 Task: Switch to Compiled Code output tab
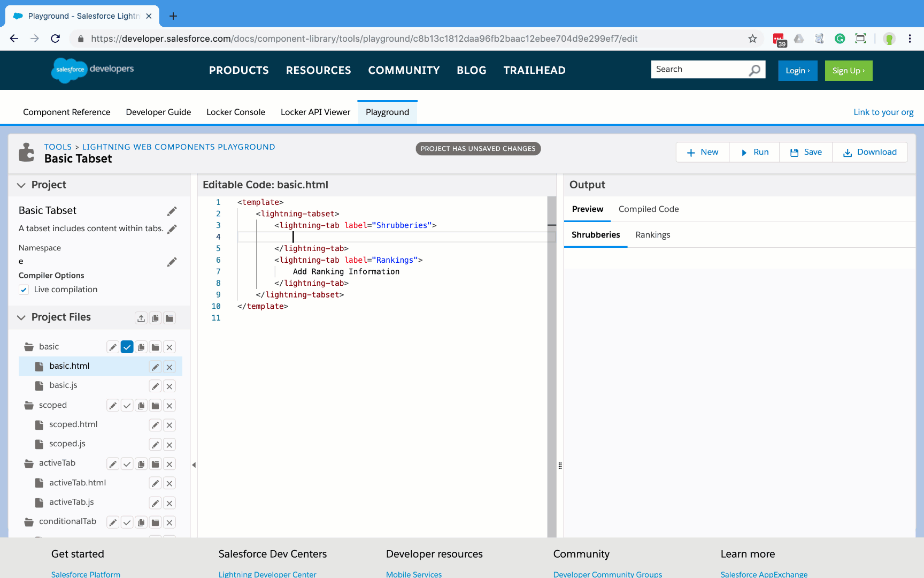click(649, 209)
